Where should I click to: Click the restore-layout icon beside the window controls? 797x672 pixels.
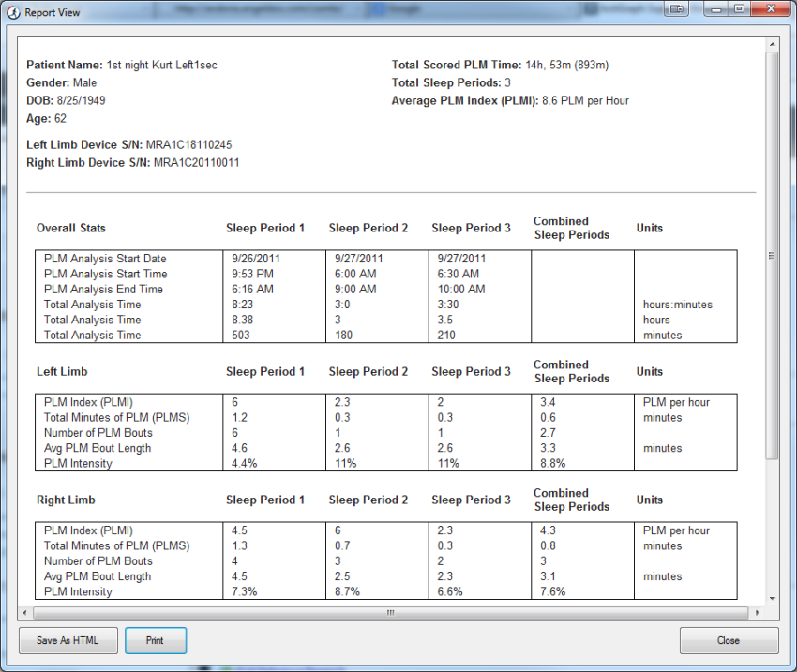[x=676, y=8]
